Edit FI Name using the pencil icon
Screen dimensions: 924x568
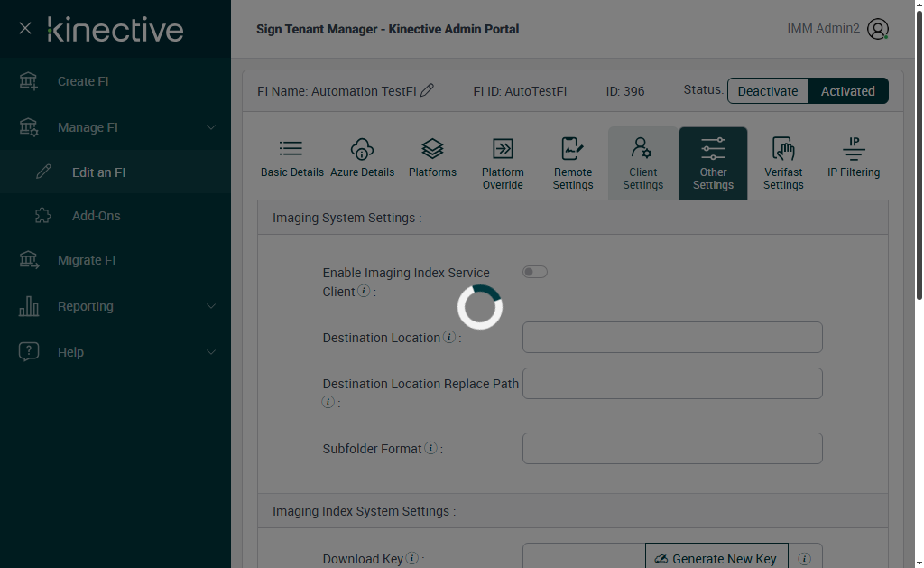(x=427, y=89)
